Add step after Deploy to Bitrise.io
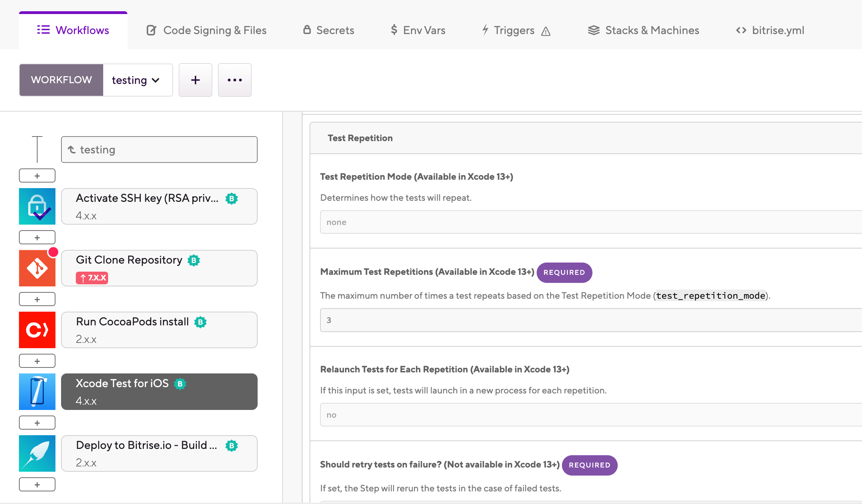862x504 pixels. [37, 484]
